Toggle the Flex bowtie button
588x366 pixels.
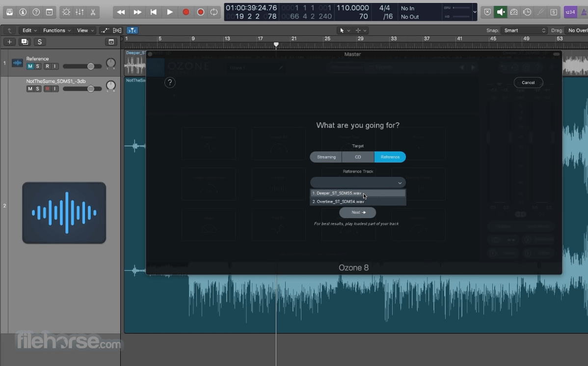(x=117, y=30)
